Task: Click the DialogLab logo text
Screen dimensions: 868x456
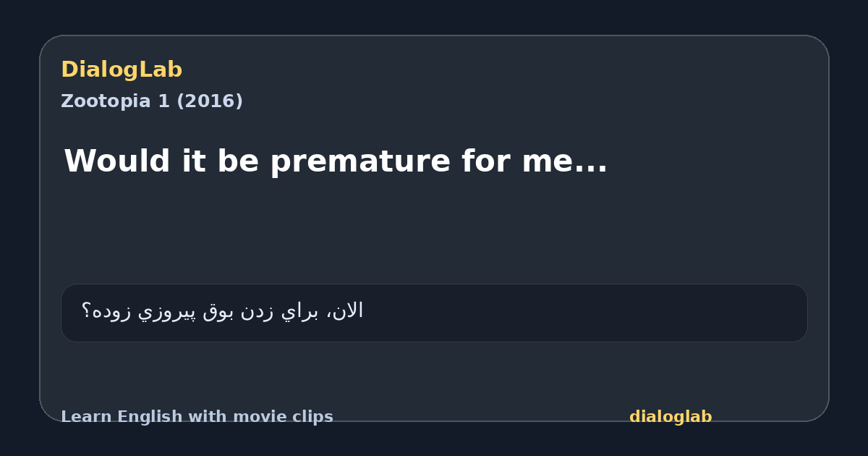Action: (122, 69)
